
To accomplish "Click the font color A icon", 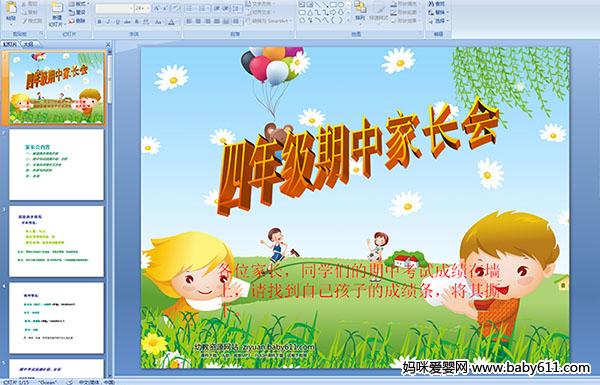I will tap(171, 22).
